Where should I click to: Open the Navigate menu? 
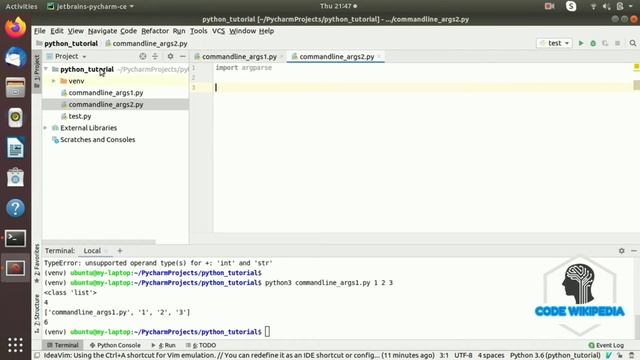coord(102,31)
